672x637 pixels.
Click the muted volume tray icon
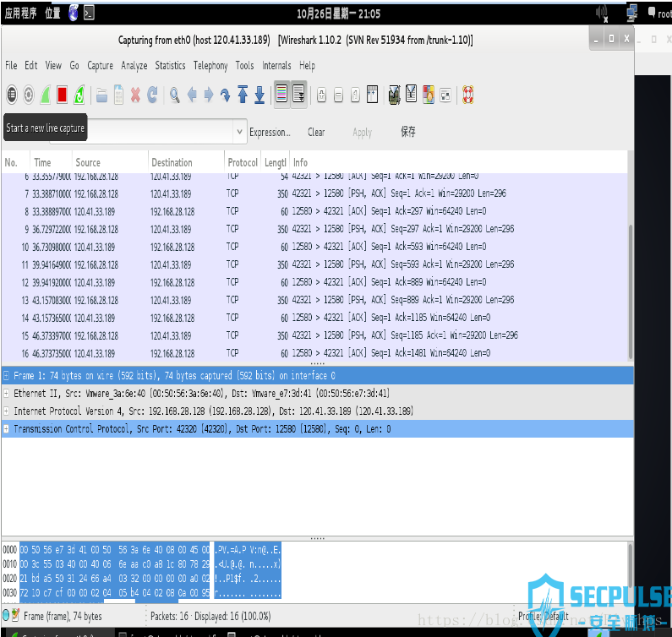point(602,14)
